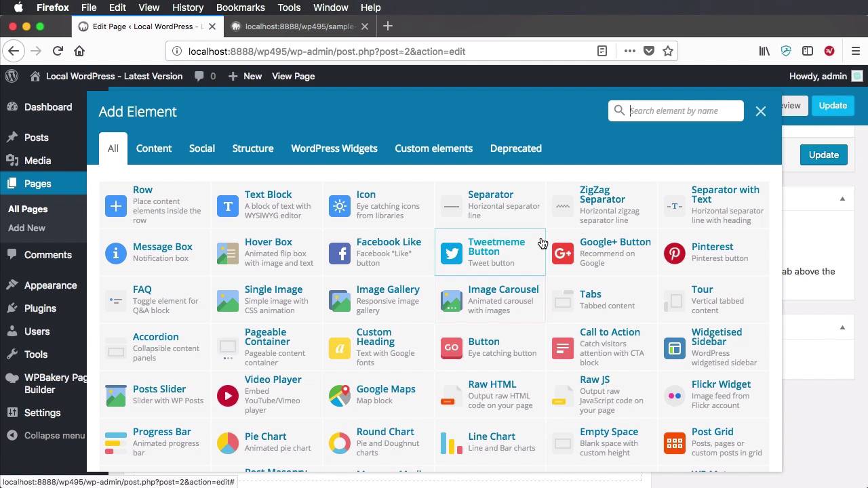Pick the Flickr Widget icon

675,395
